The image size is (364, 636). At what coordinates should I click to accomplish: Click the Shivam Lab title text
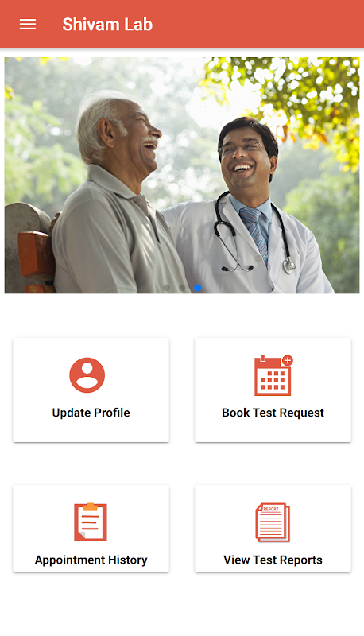click(x=107, y=25)
